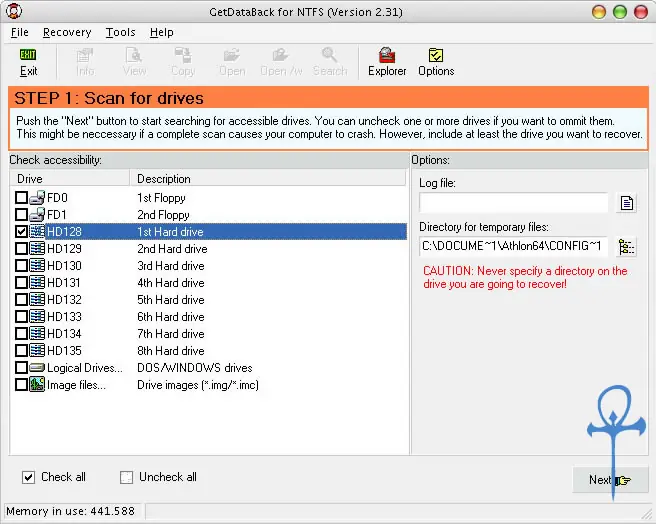The image size is (656, 524).
Task: Click the Drive column header
Action: (x=69, y=179)
